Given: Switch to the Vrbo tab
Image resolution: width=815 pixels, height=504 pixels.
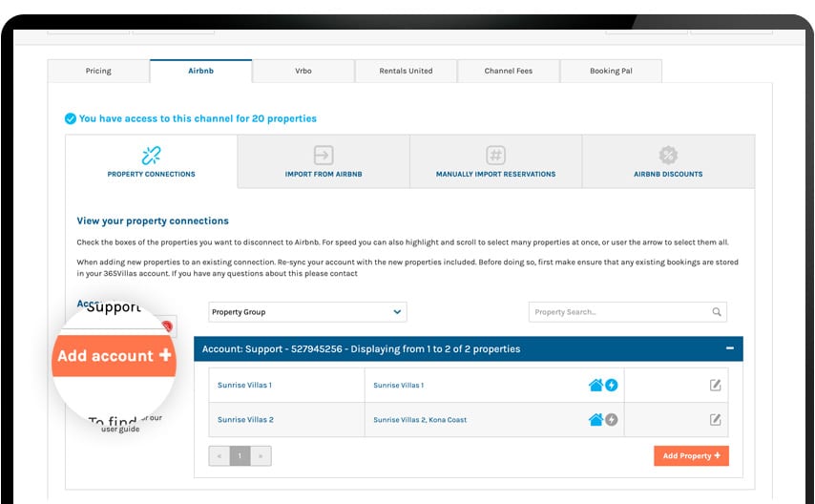Looking at the screenshot, I should tap(303, 71).
